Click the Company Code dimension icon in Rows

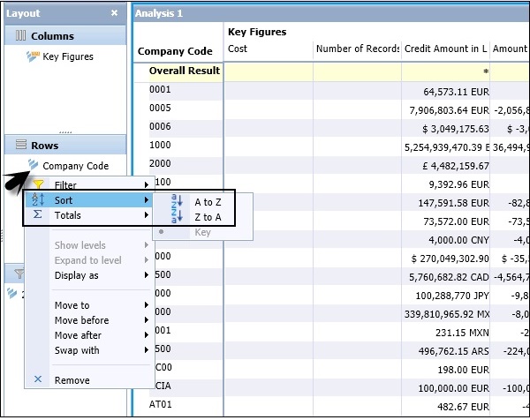tap(34, 165)
